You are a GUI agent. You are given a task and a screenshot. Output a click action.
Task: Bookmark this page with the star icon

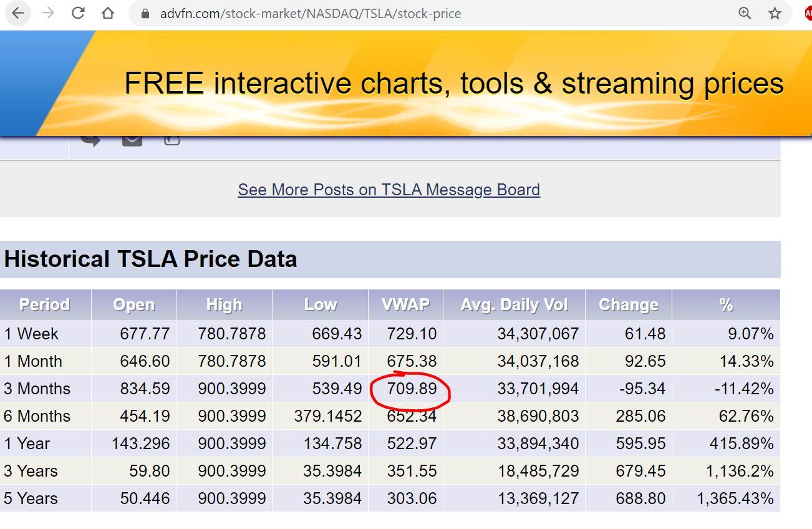click(x=775, y=13)
